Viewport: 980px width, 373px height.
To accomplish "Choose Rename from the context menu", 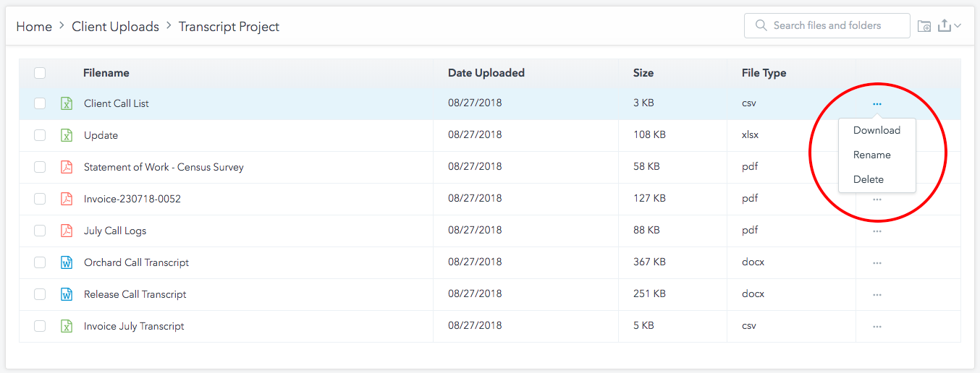I will pyautogui.click(x=871, y=155).
